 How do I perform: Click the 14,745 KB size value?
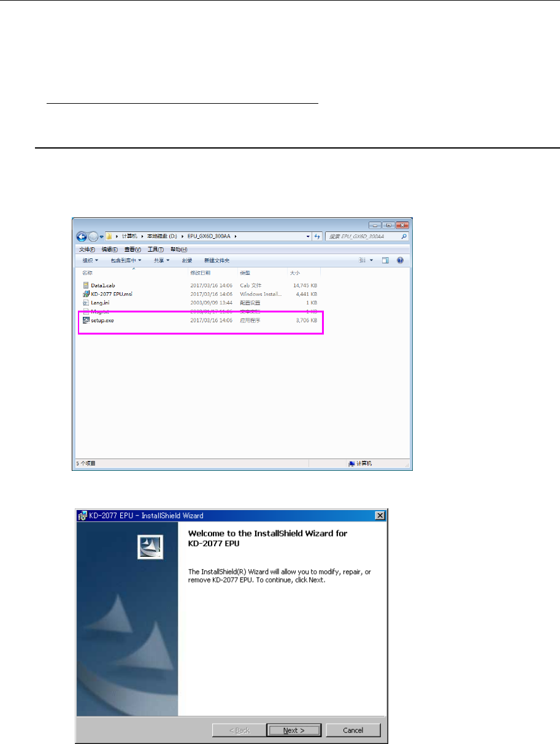(305, 285)
